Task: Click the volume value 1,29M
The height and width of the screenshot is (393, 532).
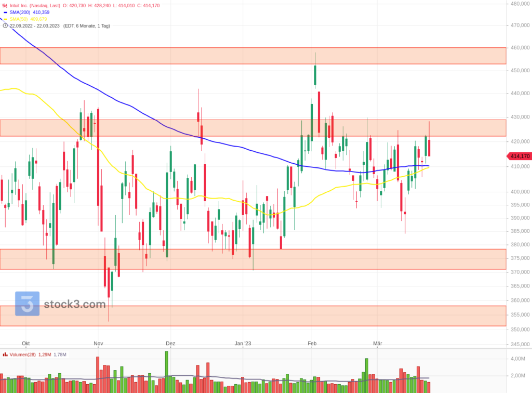Action: (45, 355)
